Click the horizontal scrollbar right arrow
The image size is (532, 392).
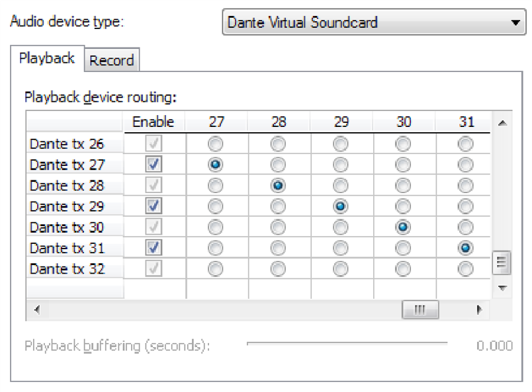click(478, 309)
